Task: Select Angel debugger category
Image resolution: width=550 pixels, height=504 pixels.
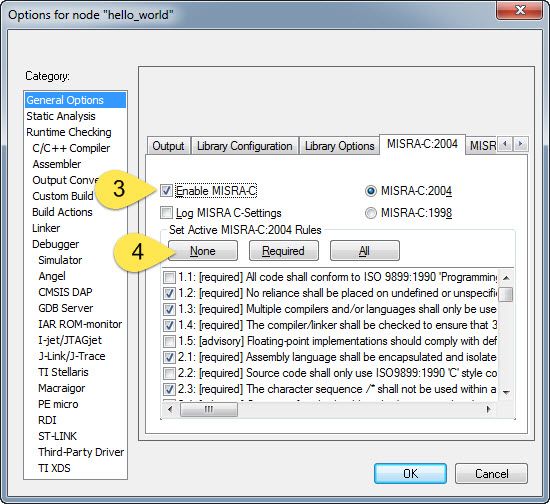Action: [75, 276]
